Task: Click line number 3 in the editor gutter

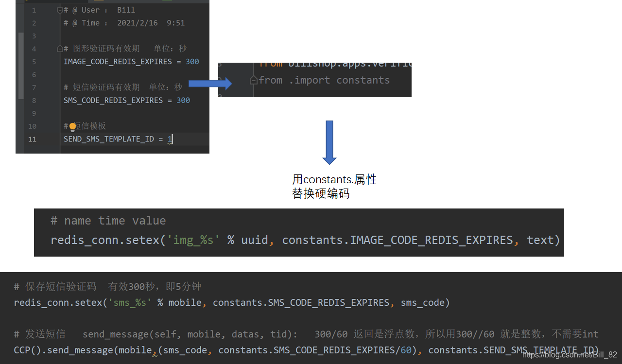Action: click(34, 36)
